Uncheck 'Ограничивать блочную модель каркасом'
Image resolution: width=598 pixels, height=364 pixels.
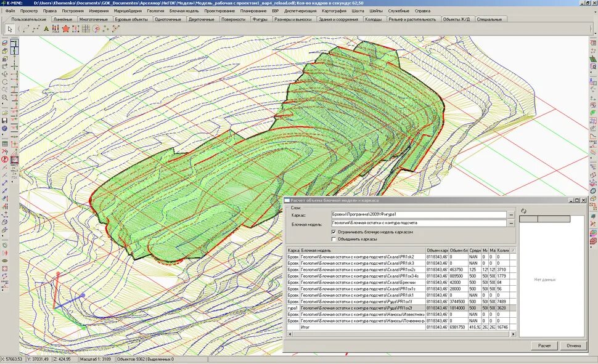point(334,232)
